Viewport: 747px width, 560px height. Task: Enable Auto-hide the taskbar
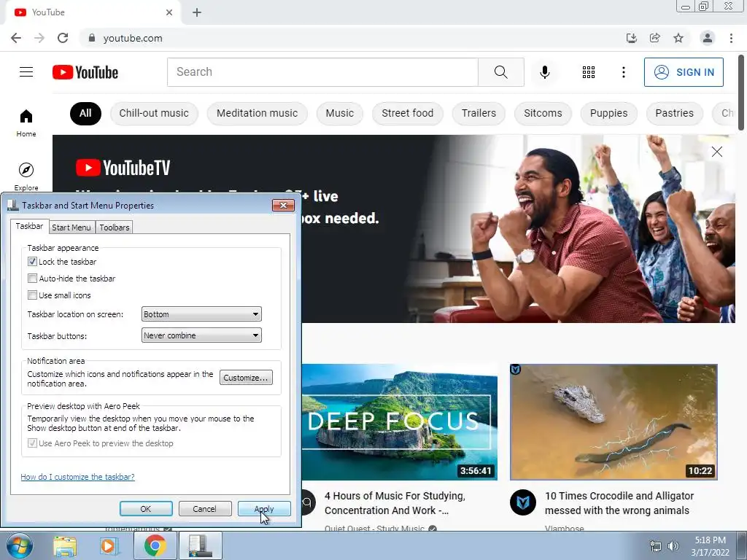[x=32, y=278]
